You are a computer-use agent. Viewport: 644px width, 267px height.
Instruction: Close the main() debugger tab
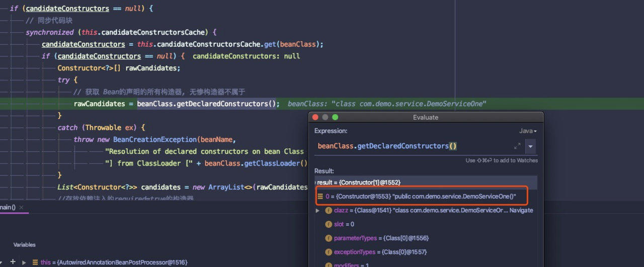coord(22,207)
